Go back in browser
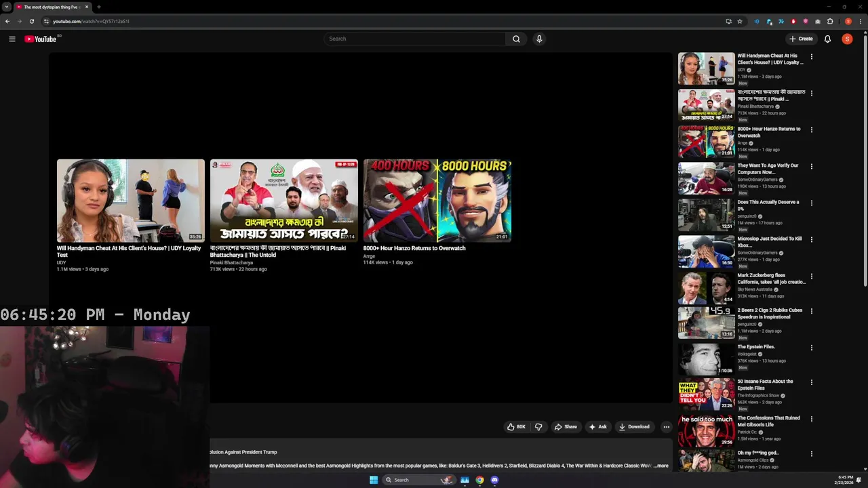Image resolution: width=868 pixels, height=488 pixels. tap(7, 21)
